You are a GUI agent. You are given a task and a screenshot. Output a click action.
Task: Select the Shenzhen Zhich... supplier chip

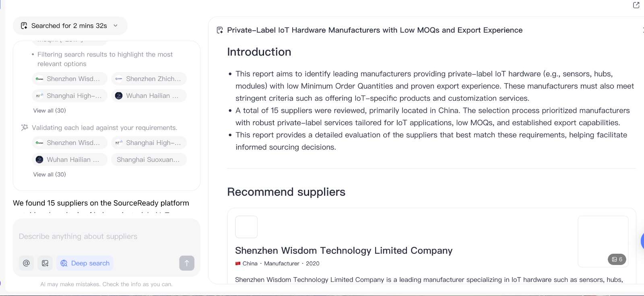click(149, 79)
